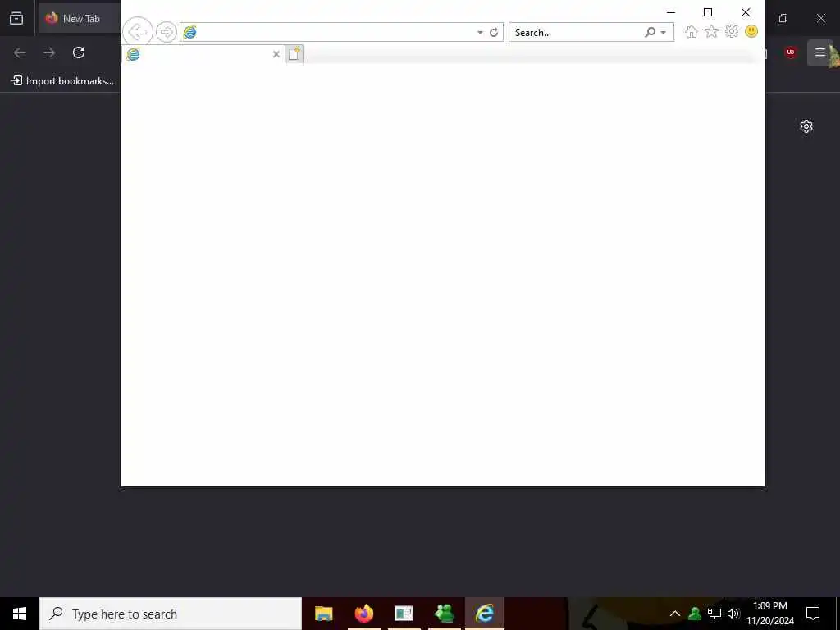Open a new tab in Internet Explorer
840x630 pixels.
click(294, 54)
